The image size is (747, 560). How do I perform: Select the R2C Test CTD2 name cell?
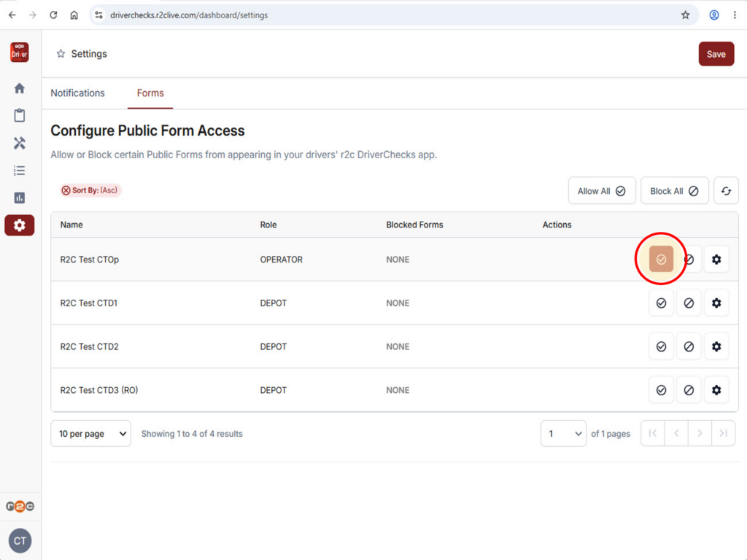pyautogui.click(x=90, y=346)
